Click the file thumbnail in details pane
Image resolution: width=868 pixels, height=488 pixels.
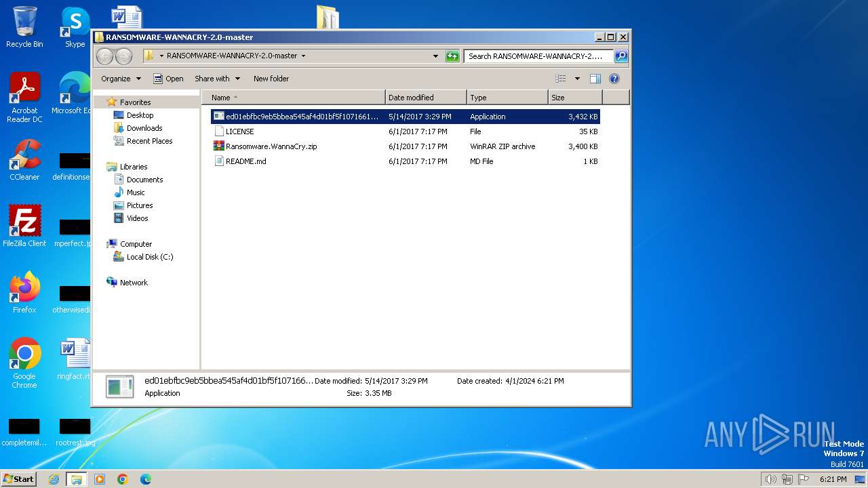point(120,386)
